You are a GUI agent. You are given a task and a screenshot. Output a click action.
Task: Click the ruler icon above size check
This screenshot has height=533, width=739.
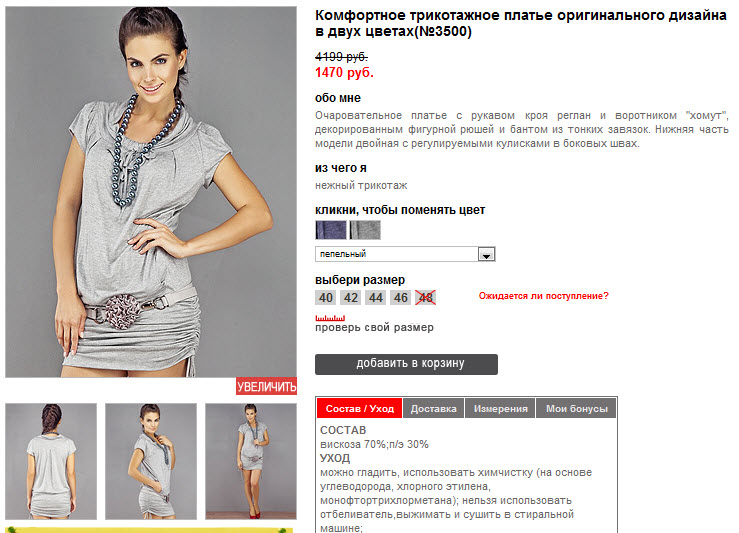pos(330,318)
